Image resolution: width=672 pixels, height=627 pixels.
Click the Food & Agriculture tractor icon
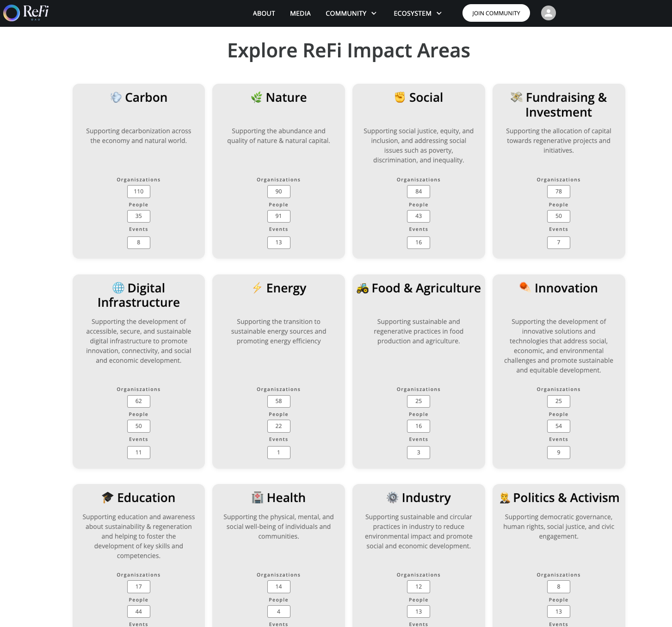[x=363, y=288]
